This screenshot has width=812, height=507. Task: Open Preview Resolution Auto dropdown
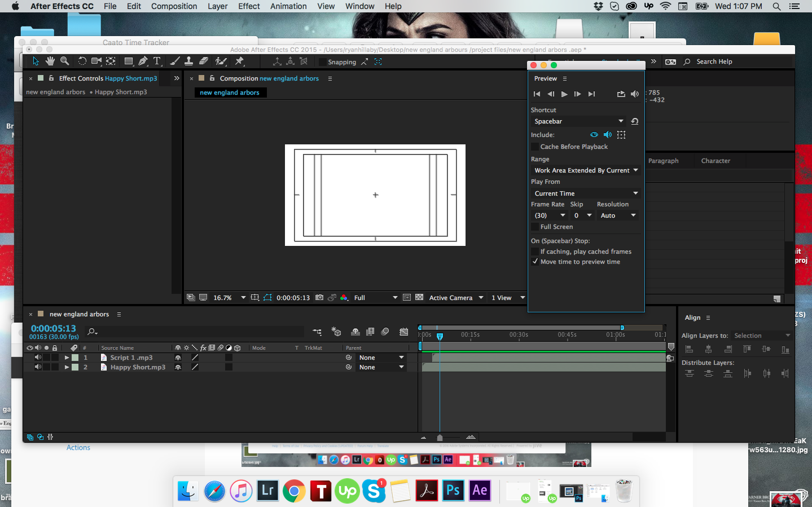[618, 215]
